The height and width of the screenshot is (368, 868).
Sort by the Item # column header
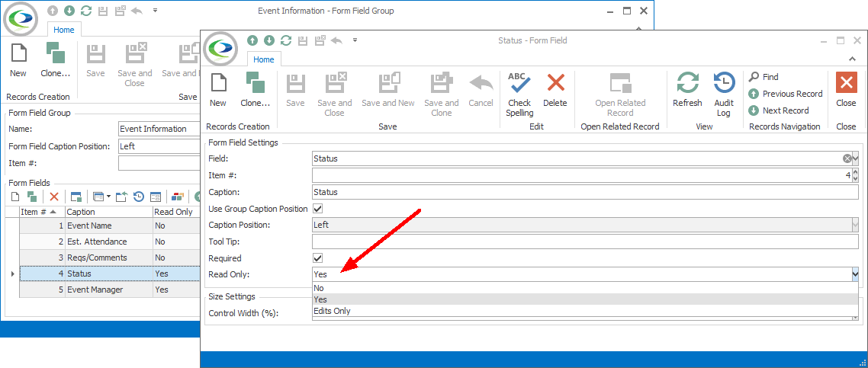[41, 212]
